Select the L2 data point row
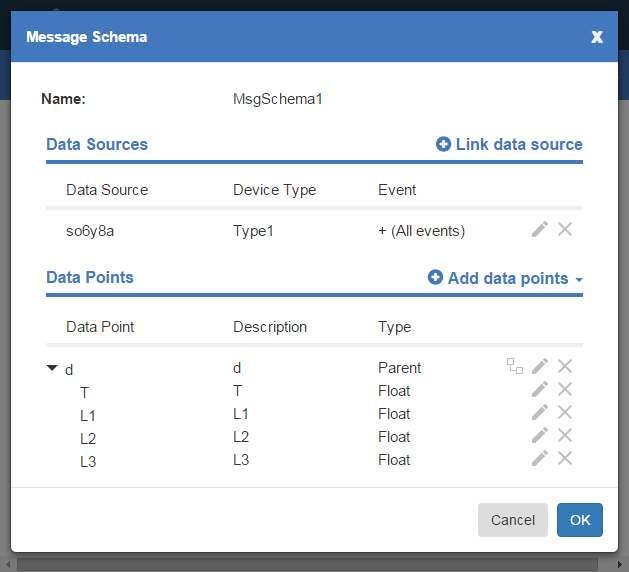Screen dimensions: 629x572 click(90, 438)
